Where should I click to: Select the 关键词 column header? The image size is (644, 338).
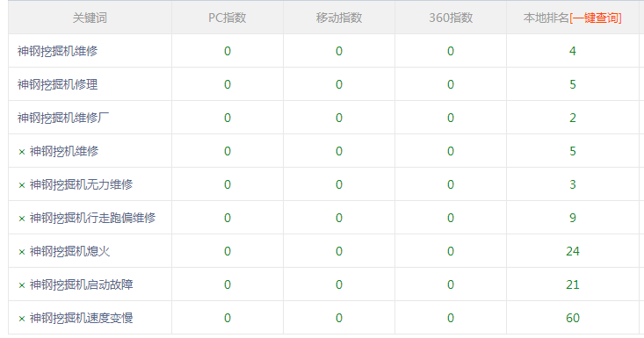pyautogui.click(x=90, y=18)
